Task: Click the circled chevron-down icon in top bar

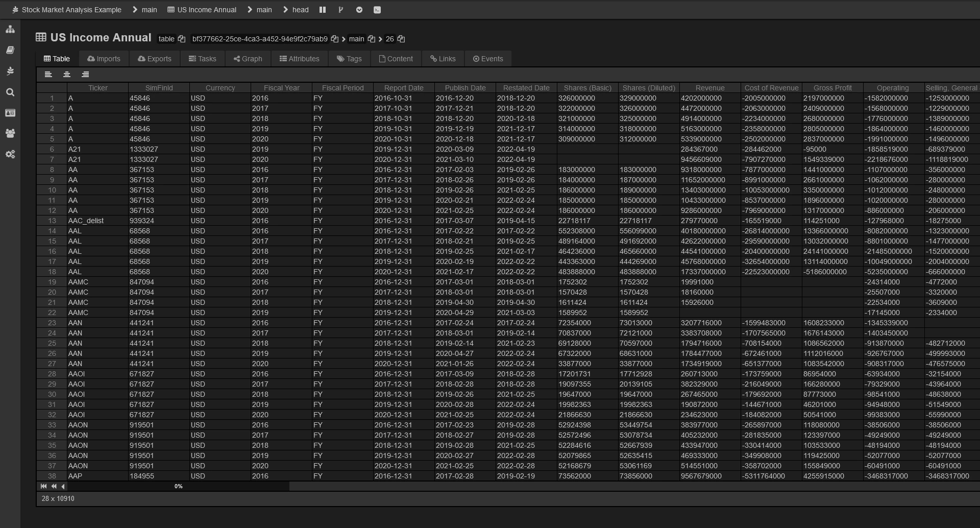Action: [x=359, y=10]
